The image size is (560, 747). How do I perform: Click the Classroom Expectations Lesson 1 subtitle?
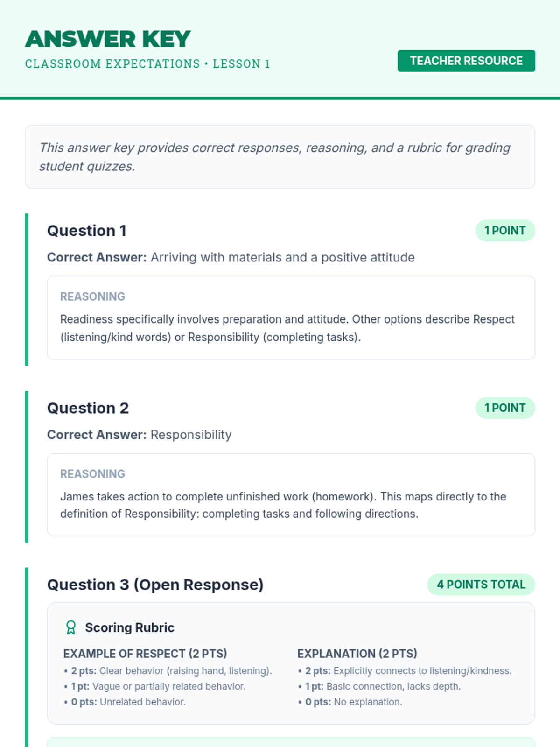[x=147, y=64]
